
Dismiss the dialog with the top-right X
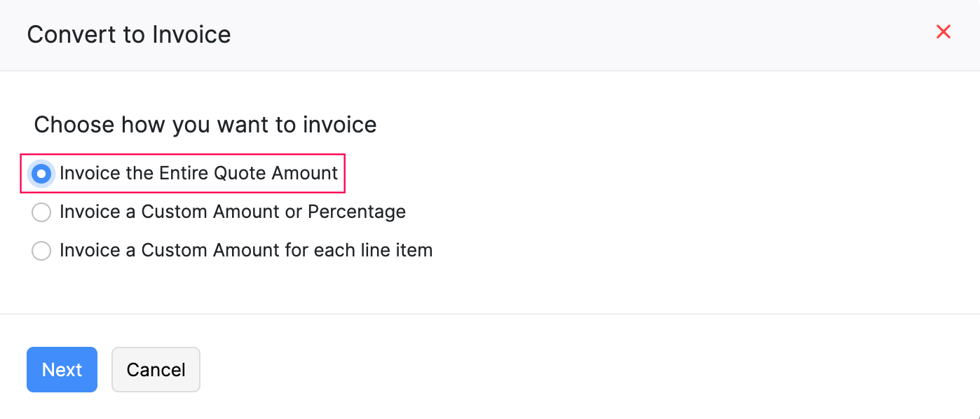pyautogui.click(x=944, y=32)
